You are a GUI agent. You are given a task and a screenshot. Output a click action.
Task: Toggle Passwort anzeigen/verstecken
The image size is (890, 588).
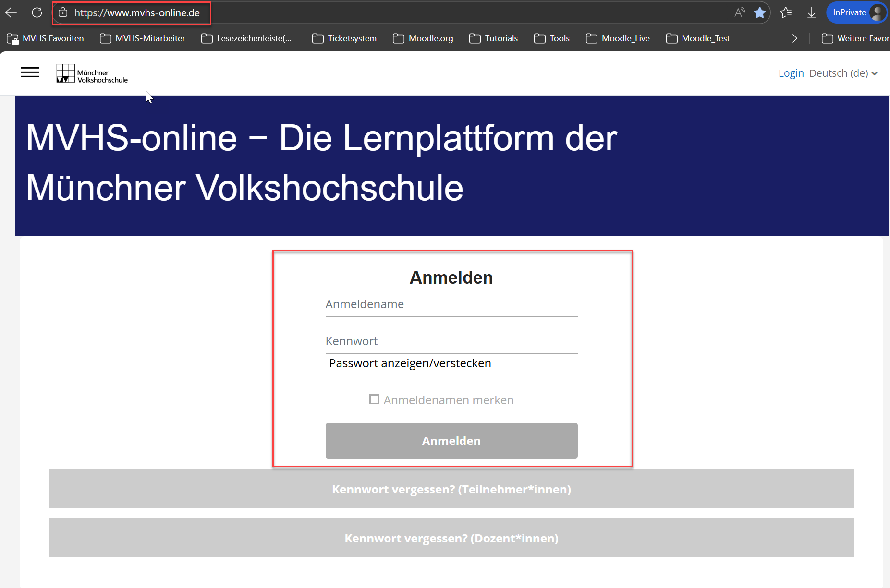click(410, 363)
